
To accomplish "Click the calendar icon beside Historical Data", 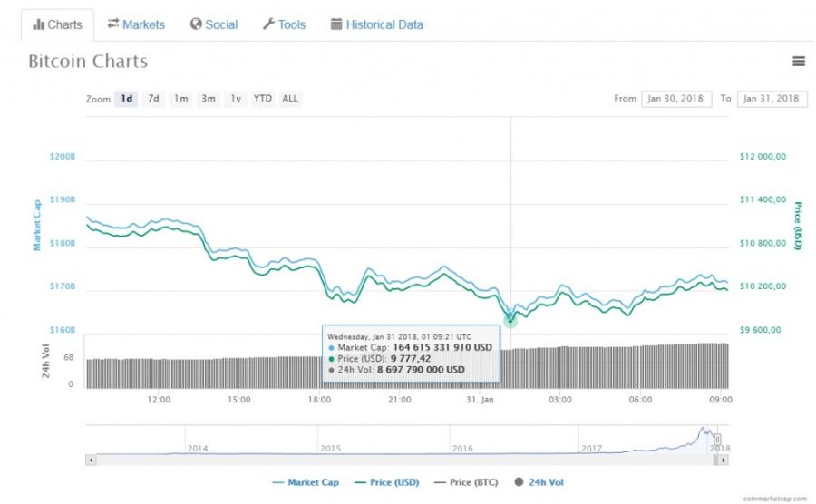I will (336, 24).
